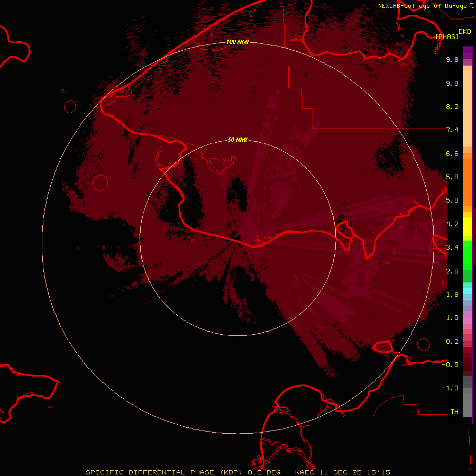The image size is (476, 476).
Task: Click the 4.2 value on the scale
Action: click(x=452, y=224)
